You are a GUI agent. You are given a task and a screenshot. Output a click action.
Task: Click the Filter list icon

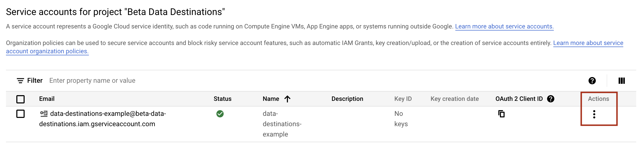click(20, 81)
